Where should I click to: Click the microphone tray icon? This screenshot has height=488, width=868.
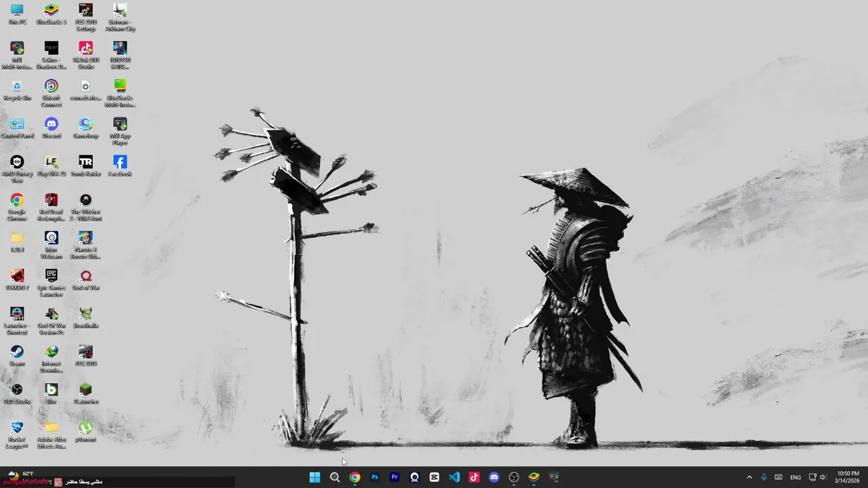(x=764, y=477)
